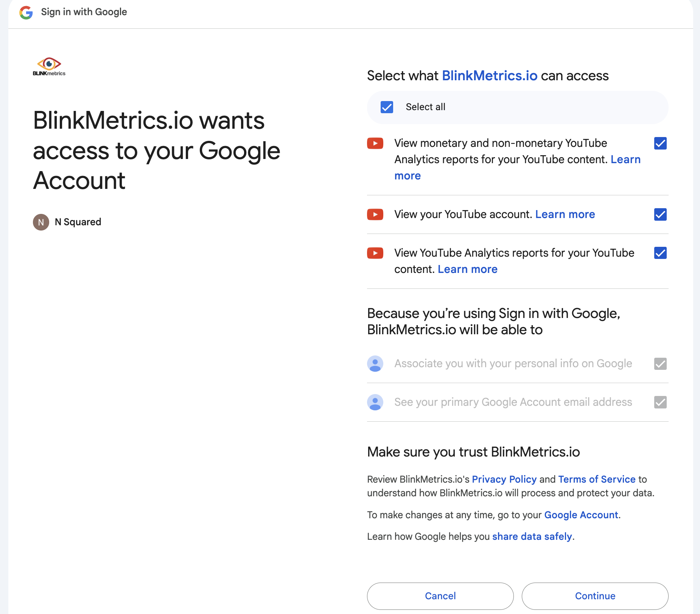Uncheck the View your YouTube account permission
The height and width of the screenshot is (614, 700).
point(660,215)
